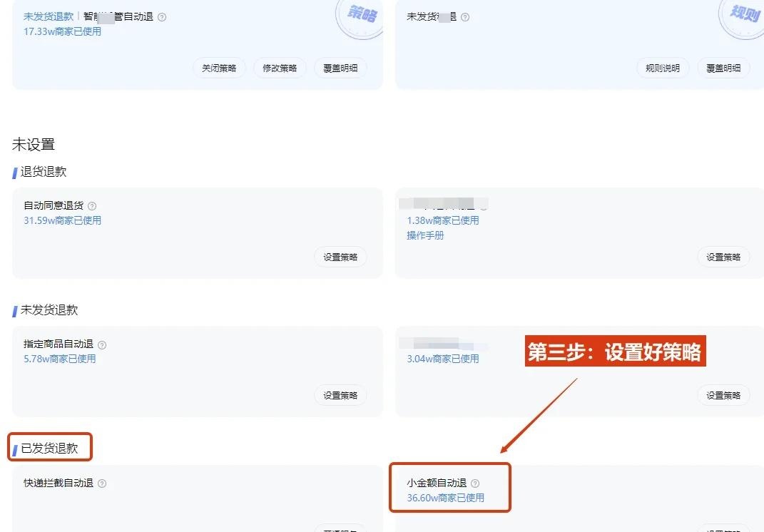Click 设置策略 in 1.38w商家已使用 card
The image size is (764, 532).
(723, 257)
